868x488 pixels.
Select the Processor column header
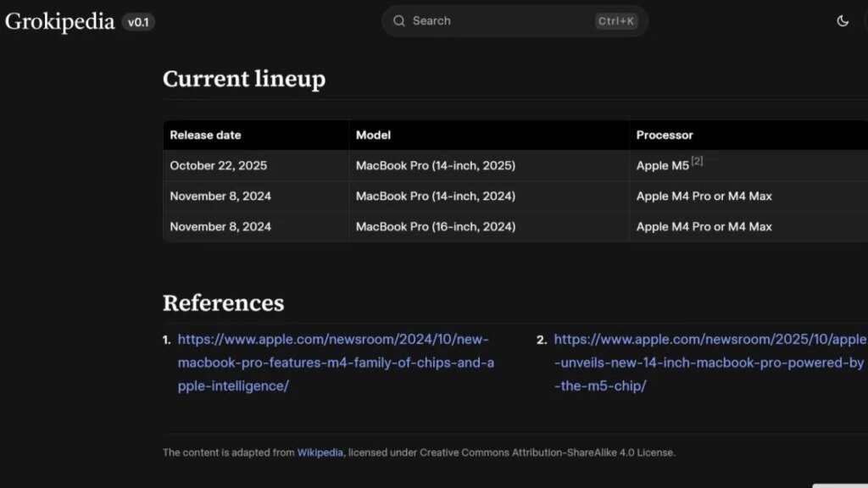pos(665,135)
